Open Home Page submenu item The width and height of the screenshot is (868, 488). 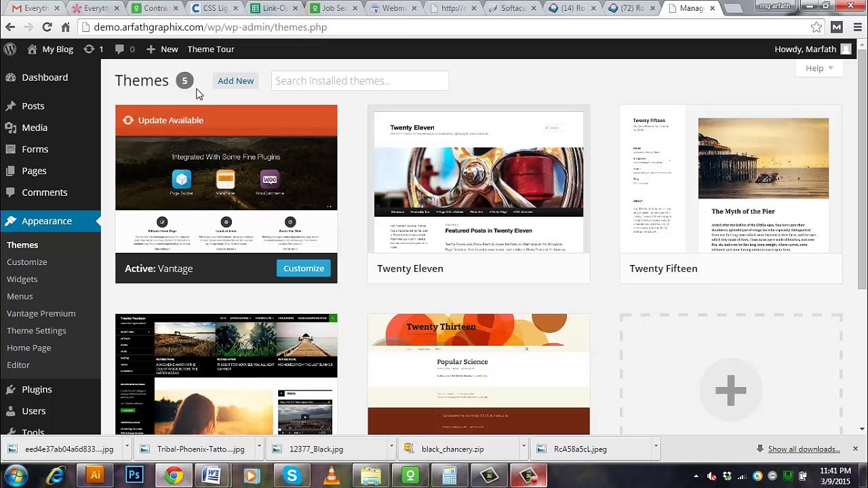coord(29,348)
